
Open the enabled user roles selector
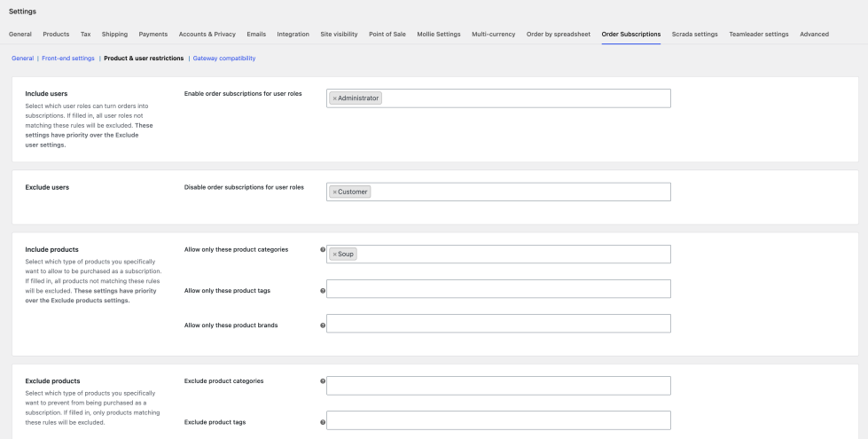pos(498,98)
